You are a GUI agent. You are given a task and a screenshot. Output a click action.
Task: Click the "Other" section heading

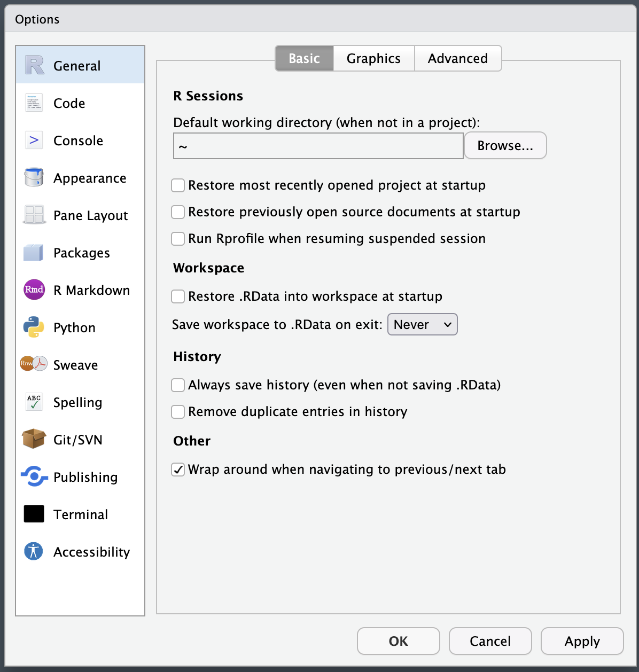pos(192,441)
